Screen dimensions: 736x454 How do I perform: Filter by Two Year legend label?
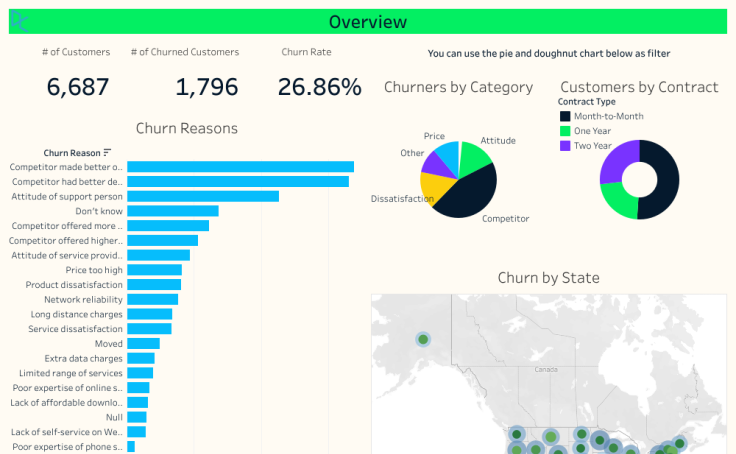593,145
